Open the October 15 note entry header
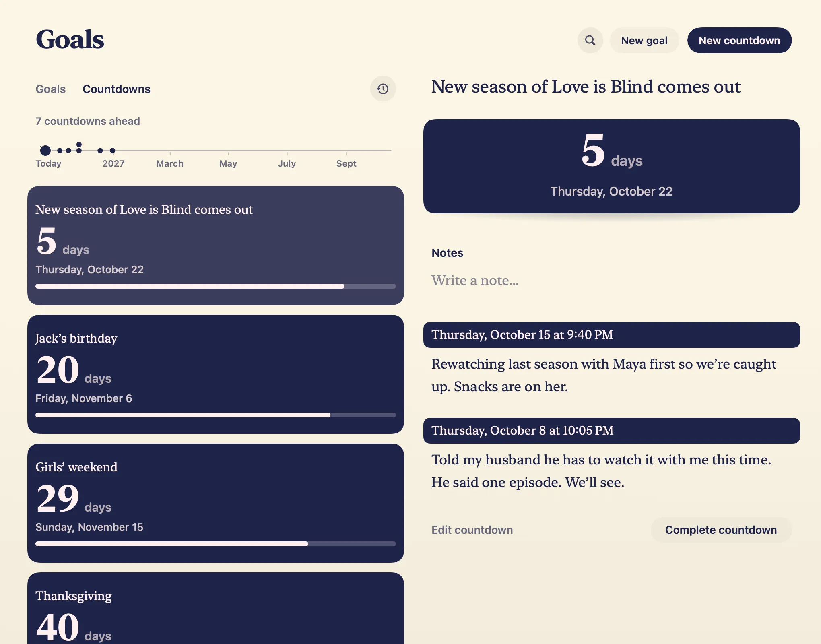This screenshot has height=644, width=821. pyautogui.click(x=611, y=335)
